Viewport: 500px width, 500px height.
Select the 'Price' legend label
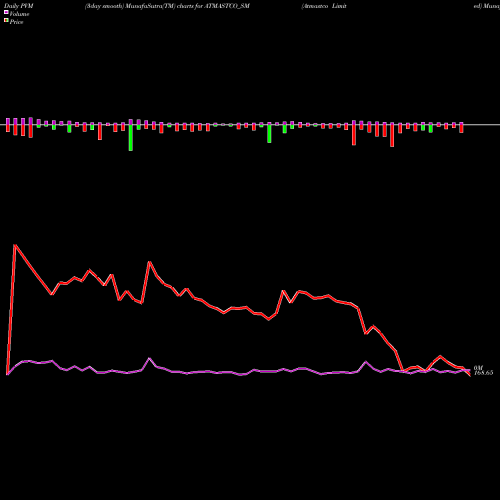[16, 22]
